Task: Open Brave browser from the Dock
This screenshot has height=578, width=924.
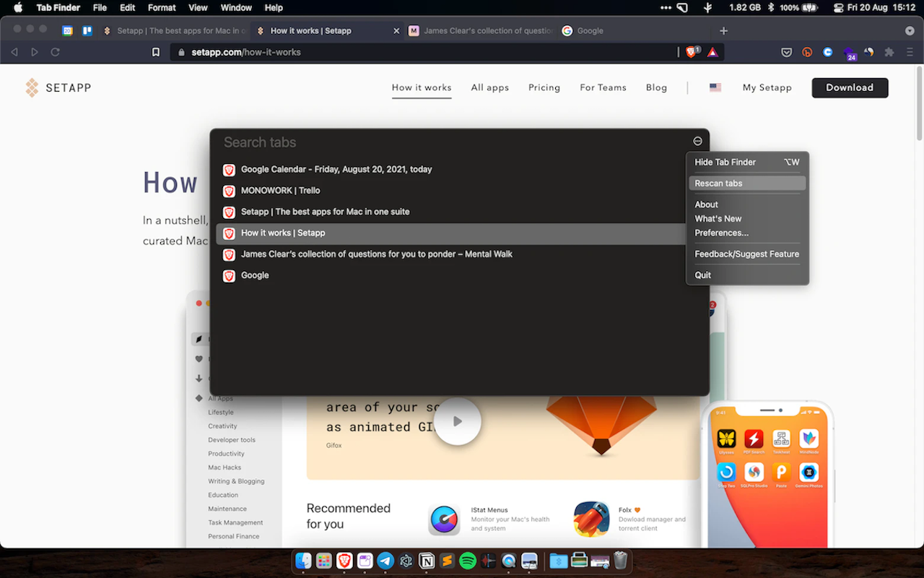Action: (x=344, y=561)
